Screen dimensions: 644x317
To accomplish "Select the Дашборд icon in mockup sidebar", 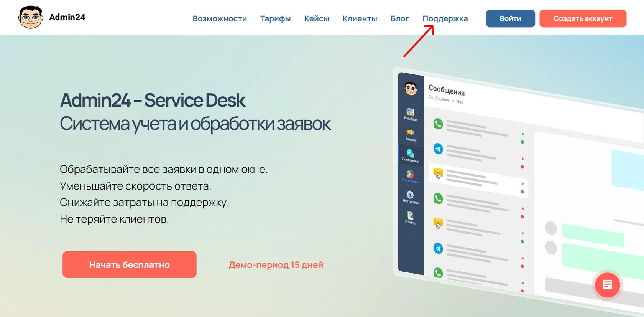I will pos(410,112).
